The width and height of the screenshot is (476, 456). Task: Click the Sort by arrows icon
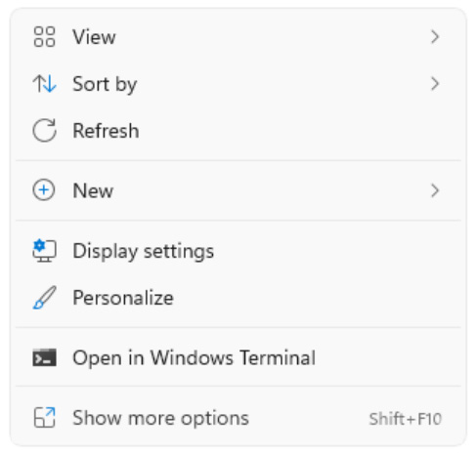(x=44, y=84)
